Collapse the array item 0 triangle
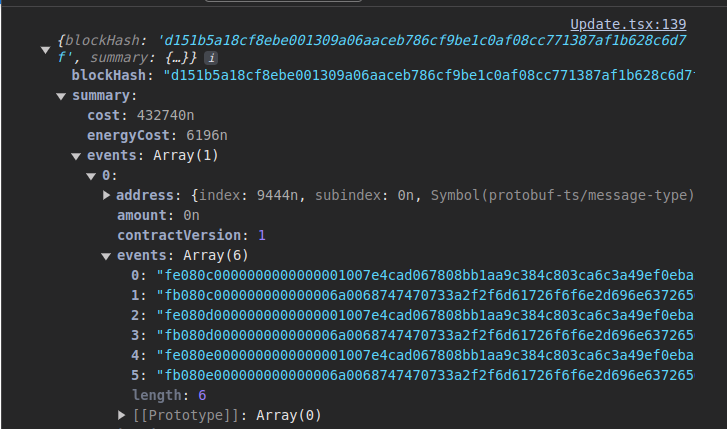This screenshot has width=727, height=429. [91, 176]
